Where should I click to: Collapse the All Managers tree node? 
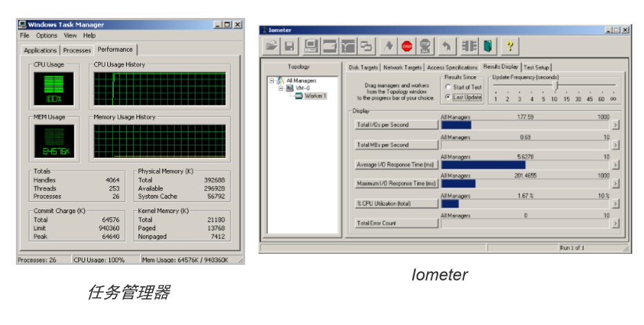(x=271, y=81)
